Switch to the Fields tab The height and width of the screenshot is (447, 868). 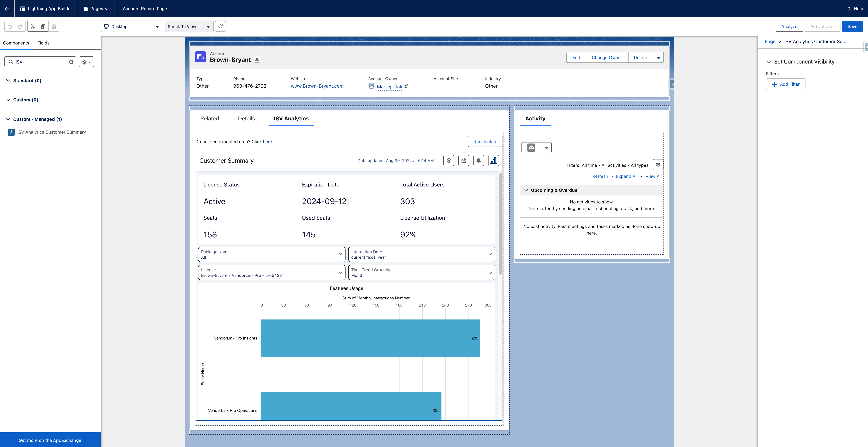click(x=43, y=43)
